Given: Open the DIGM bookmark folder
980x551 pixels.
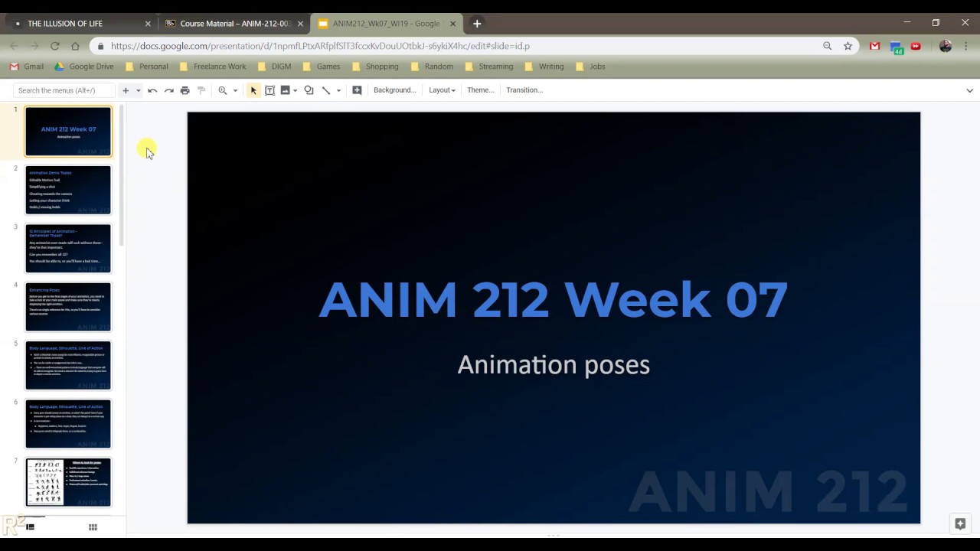Looking at the screenshot, I should pyautogui.click(x=274, y=67).
